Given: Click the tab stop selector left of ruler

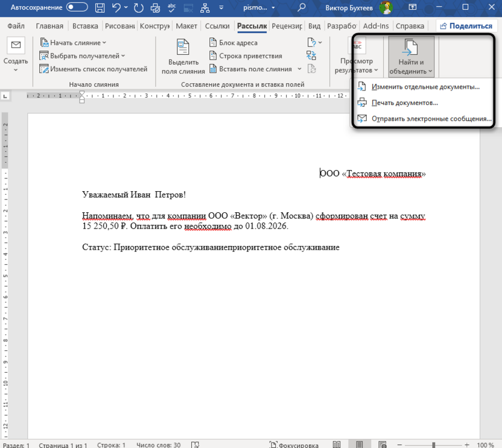Looking at the screenshot, I should [5, 96].
